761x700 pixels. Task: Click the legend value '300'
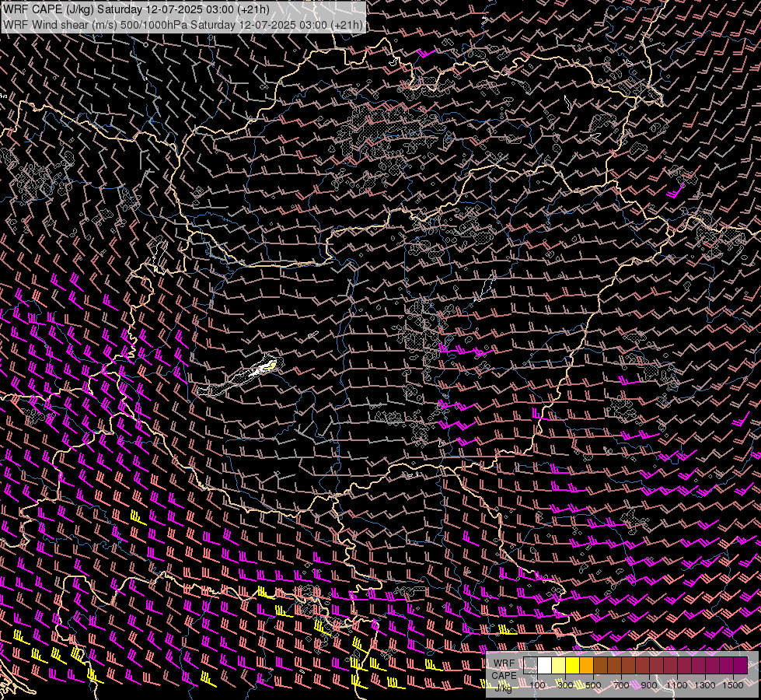(565, 685)
